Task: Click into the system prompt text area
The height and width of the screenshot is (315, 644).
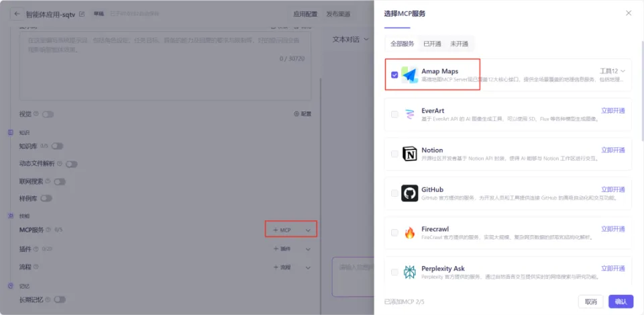Action: point(165,66)
